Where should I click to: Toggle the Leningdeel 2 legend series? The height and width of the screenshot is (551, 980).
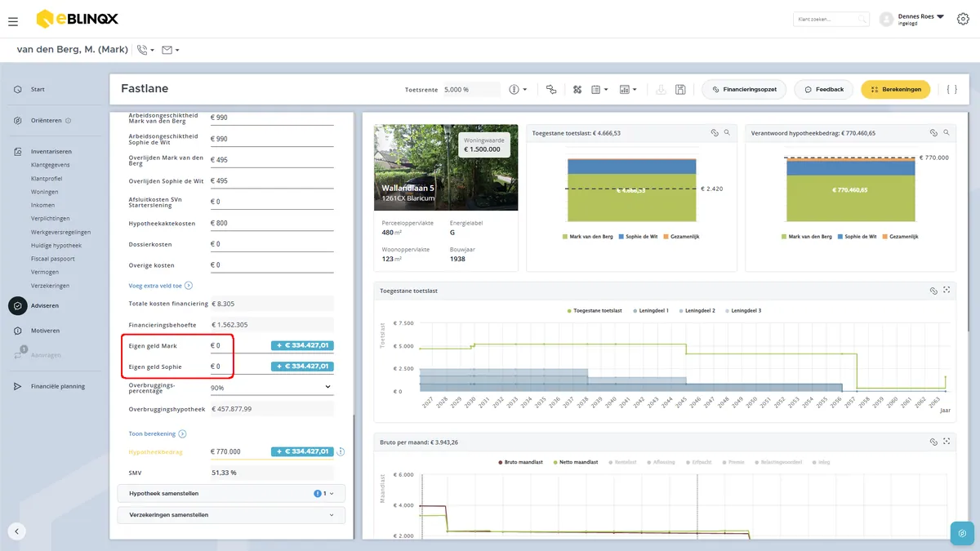pyautogui.click(x=697, y=311)
